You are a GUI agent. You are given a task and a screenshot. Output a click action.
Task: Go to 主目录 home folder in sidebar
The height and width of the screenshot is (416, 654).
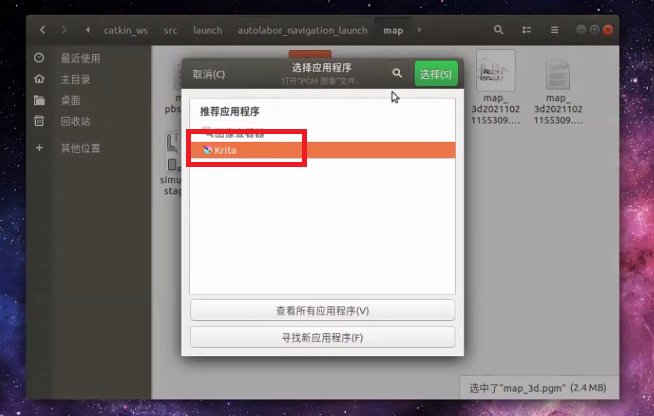75,79
